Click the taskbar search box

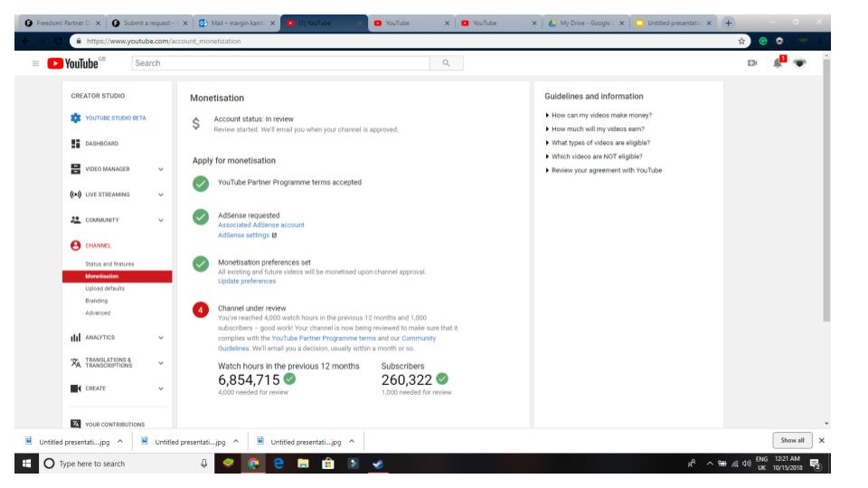pos(127,464)
